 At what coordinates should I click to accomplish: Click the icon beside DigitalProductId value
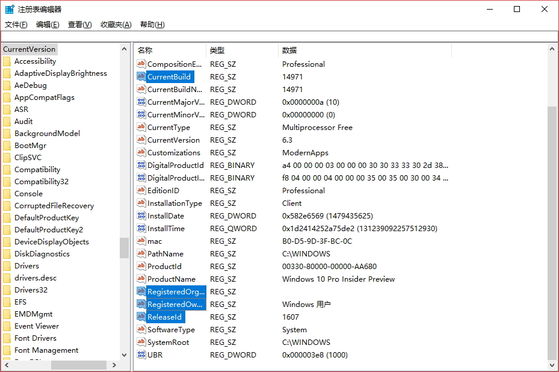[141, 165]
